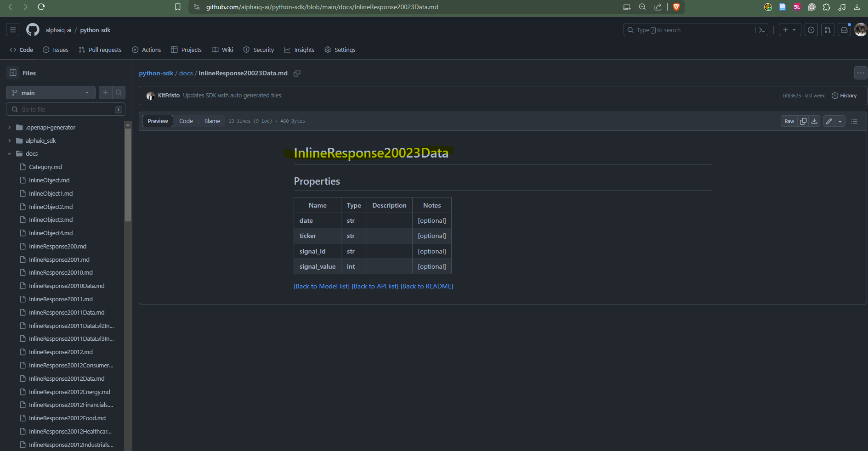Screen dimensions: 868x451
Task: Edit this file pencil icon
Action: [829, 121]
